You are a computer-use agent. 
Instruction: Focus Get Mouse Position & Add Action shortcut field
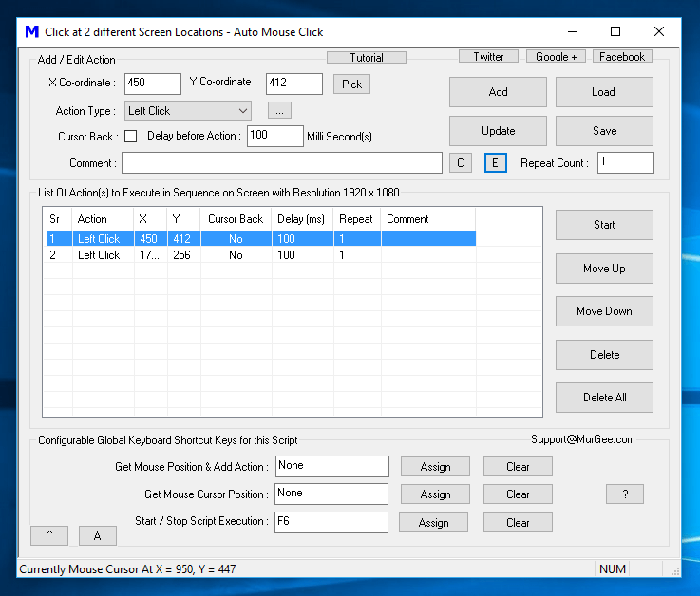(x=332, y=466)
